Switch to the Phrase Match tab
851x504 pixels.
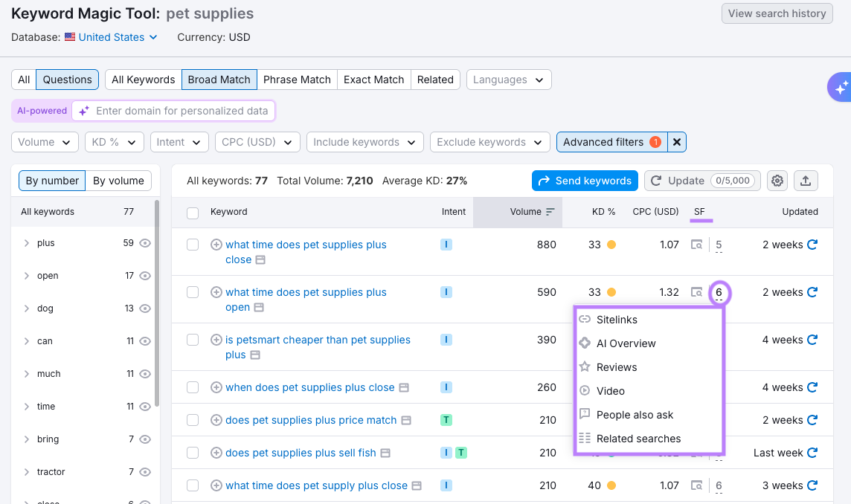point(297,80)
